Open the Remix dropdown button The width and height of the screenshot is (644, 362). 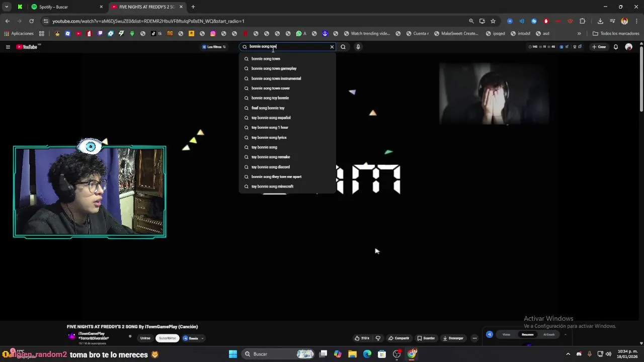tap(193, 338)
